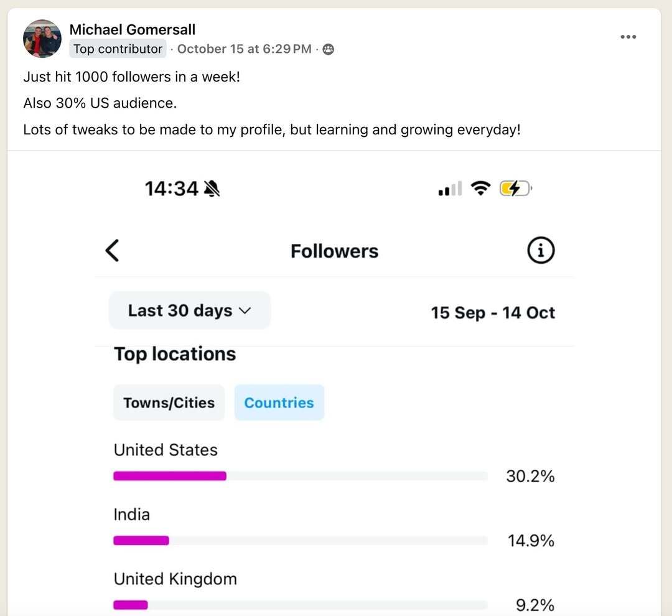Expand the Last 30 days dropdown

point(189,310)
